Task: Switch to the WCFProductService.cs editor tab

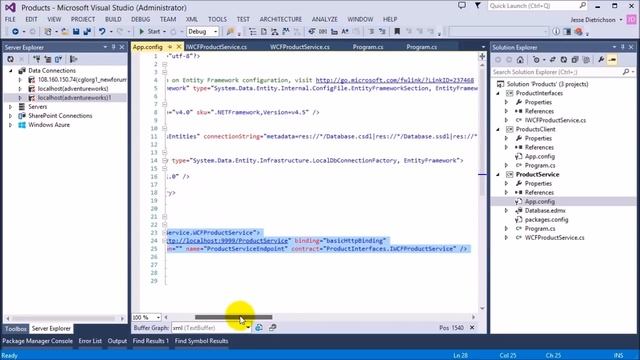Action: 300,47
